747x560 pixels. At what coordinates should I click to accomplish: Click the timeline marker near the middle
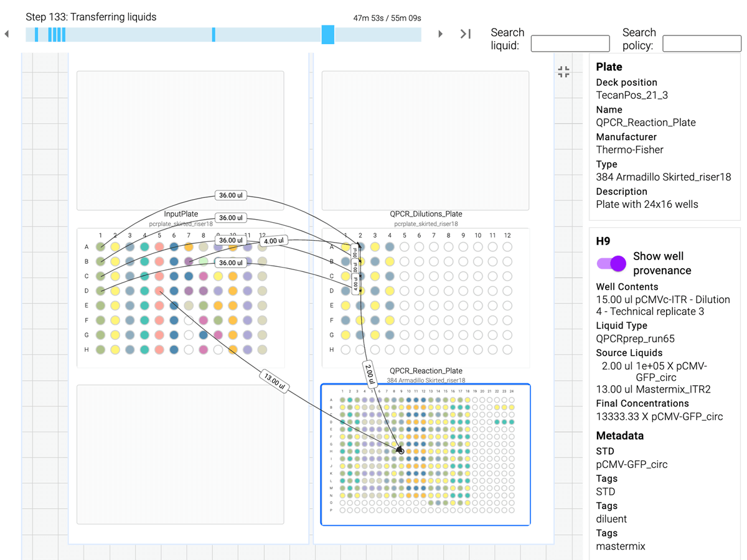tap(214, 34)
